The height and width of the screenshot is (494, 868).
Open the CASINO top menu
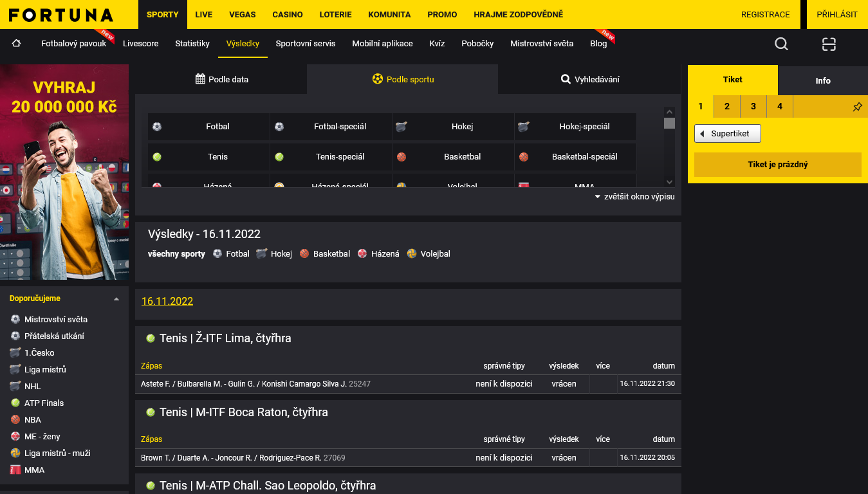288,14
